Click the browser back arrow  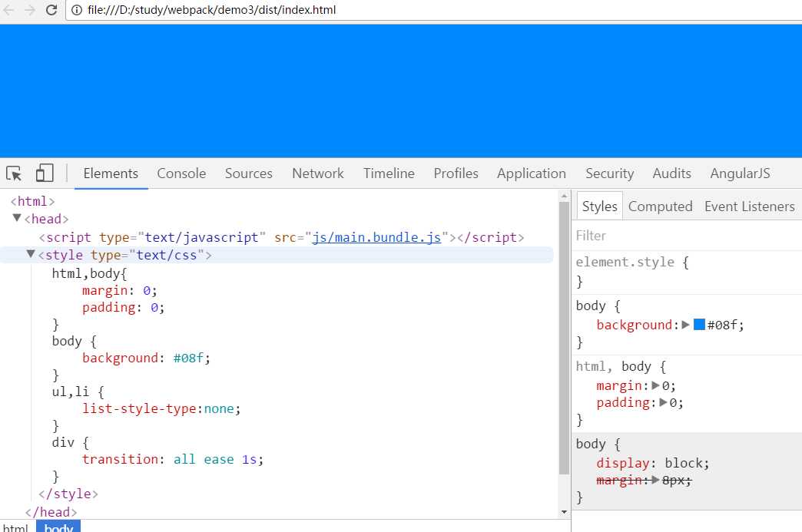point(8,10)
